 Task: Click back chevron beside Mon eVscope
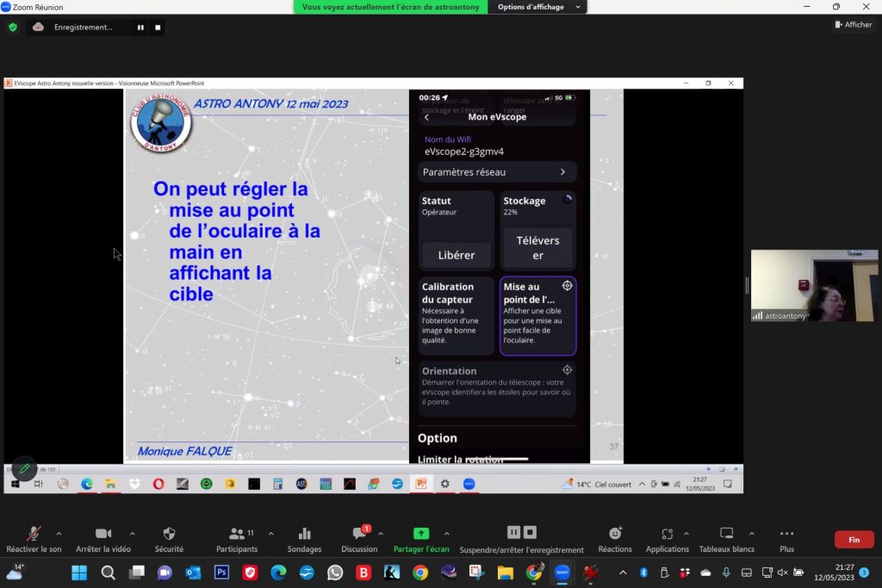click(x=427, y=117)
